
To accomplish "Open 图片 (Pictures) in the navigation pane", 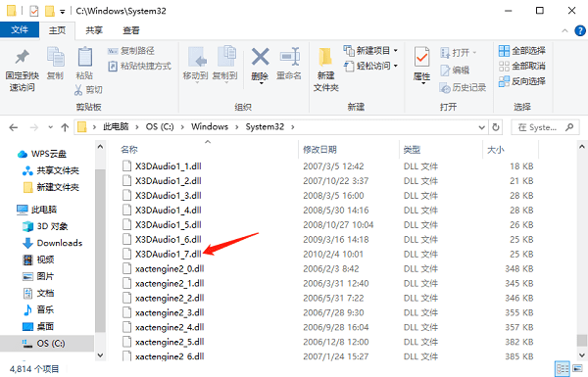I will [x=38, y=276].
